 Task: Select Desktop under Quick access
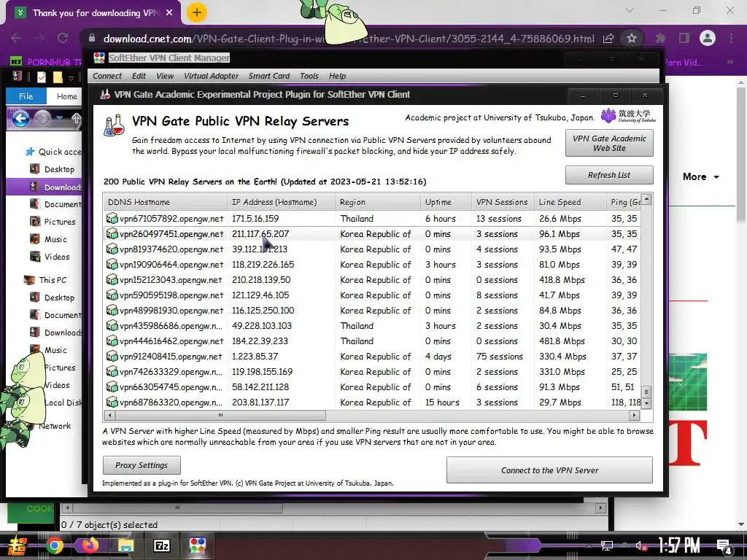[x=59, y=169]
